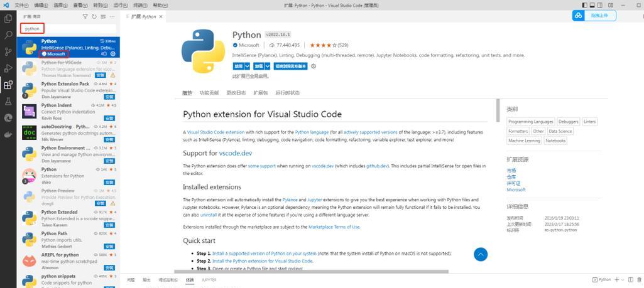Open new terminal launch profile dropdown
The height and width of the screenshot is (288, 644).
coord(623,280)
